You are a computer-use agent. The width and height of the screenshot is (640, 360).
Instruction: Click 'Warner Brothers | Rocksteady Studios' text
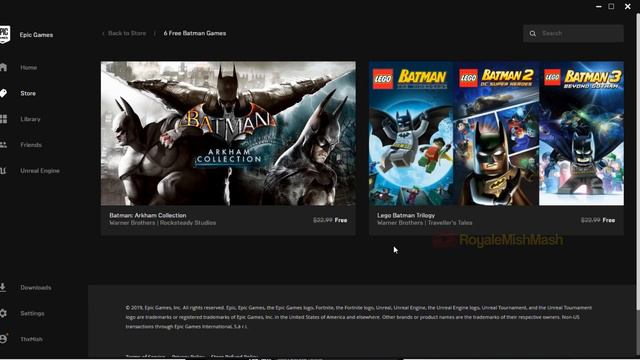click(162, 223)
